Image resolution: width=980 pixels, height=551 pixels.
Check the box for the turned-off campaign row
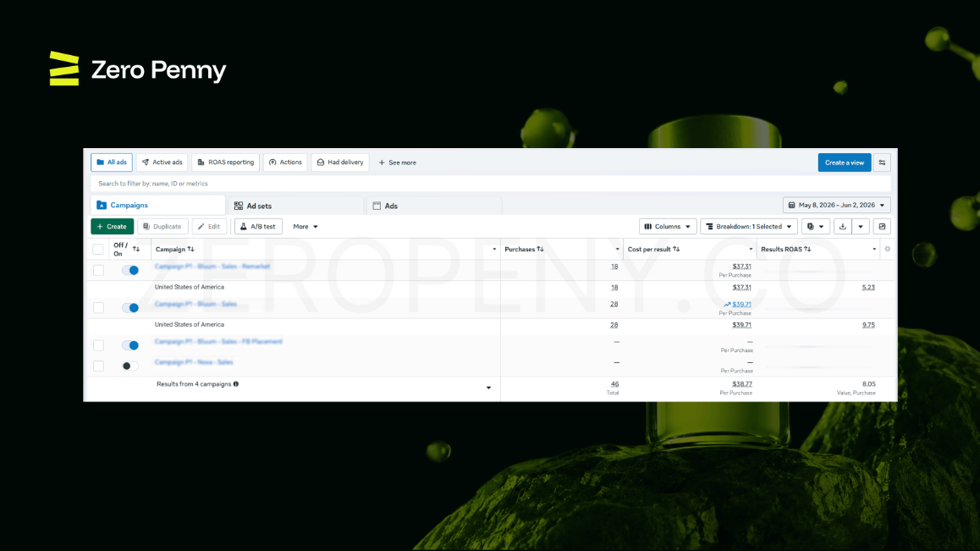pos(98,366)
